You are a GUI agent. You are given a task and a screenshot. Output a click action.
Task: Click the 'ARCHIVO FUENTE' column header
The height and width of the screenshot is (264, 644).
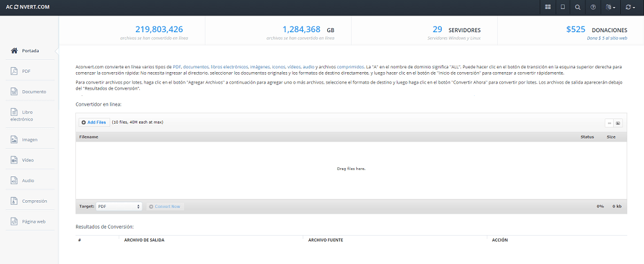coord(326,240)
